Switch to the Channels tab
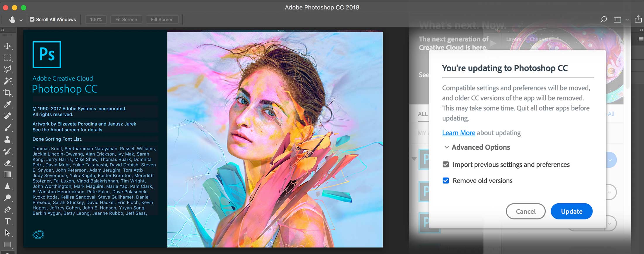This screenshot has height=254, width=644. (x=540, y=39)
